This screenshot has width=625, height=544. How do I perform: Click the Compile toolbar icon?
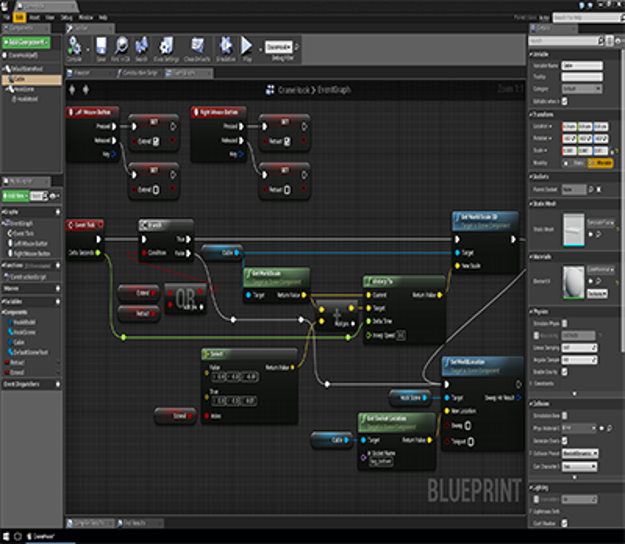pos(75,47)
